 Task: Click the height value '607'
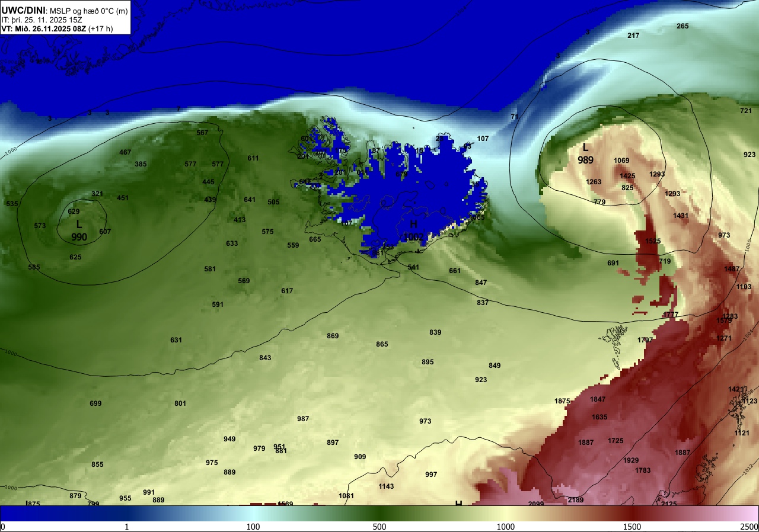coord(105,232)
